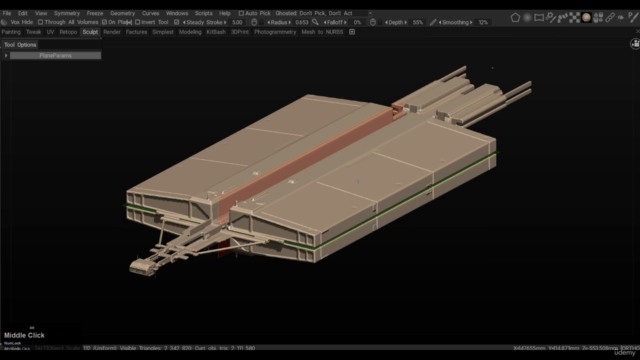Expand the PlaneParams section arrow
The image size is (640, 360).
pyautogui.click(x=6, y=56)
